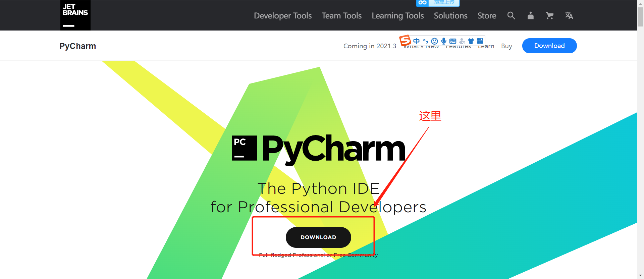Toggle Chinese/English mode in the Sogou bar

point(417,41)
